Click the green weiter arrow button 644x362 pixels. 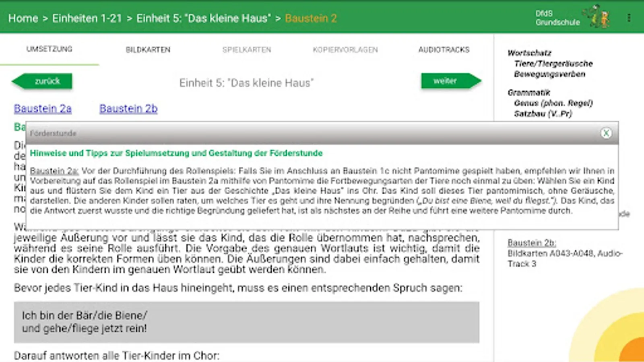451,81
